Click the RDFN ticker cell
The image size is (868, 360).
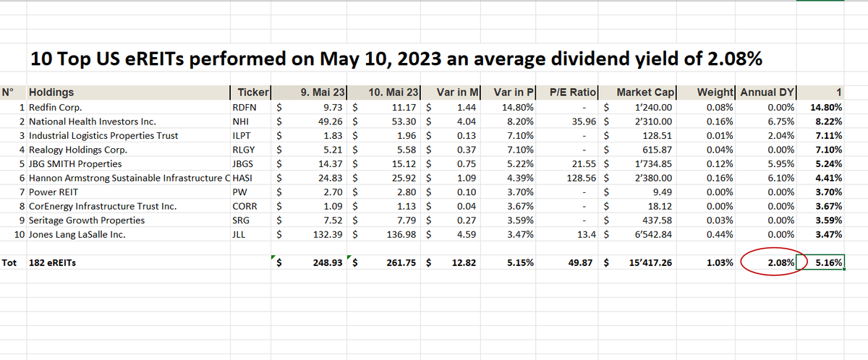[250, 108]
